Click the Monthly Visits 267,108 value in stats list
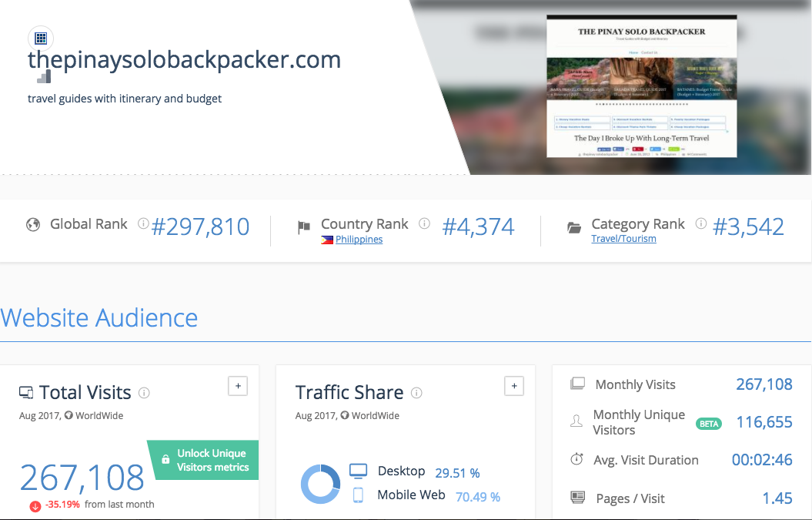 point(764,384)
